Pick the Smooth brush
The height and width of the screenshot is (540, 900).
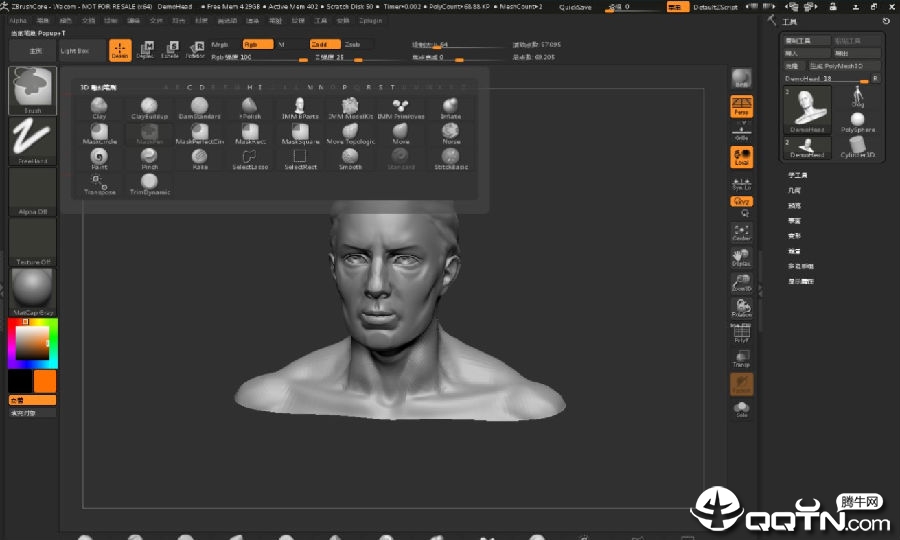[350, 158]
